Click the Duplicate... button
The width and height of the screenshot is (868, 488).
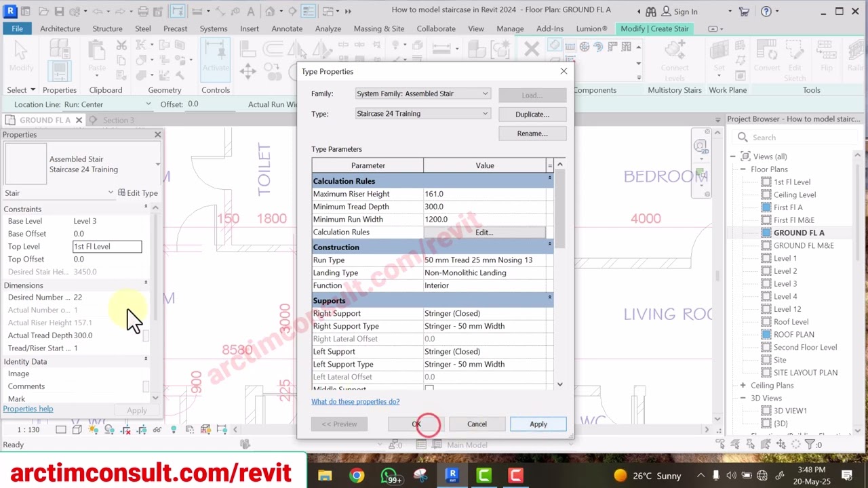tap(532, 115)
